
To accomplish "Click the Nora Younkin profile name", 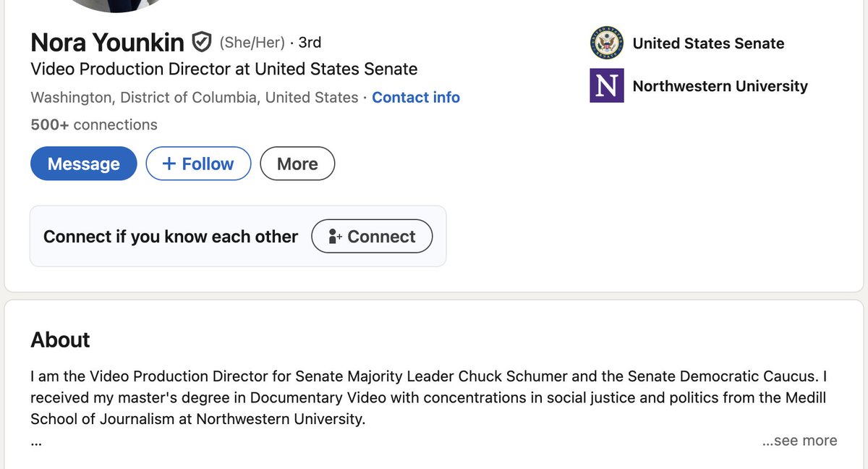I will (x=107, y=43).
